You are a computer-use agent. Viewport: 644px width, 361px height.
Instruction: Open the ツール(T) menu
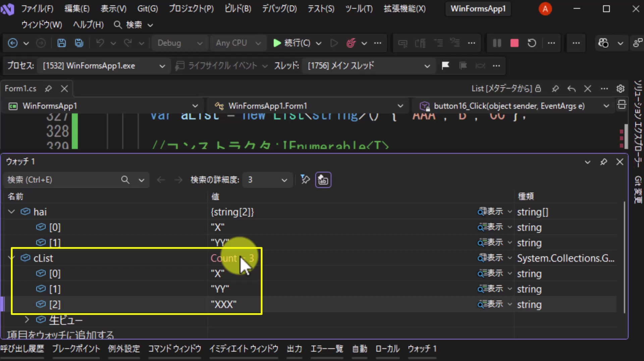point(359,9)
